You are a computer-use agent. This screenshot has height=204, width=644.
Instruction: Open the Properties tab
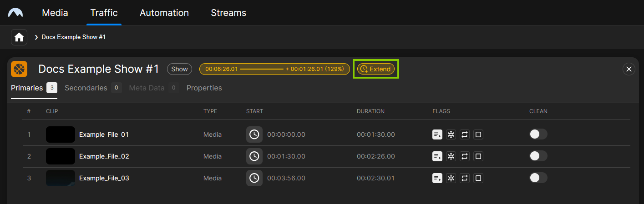204,88
